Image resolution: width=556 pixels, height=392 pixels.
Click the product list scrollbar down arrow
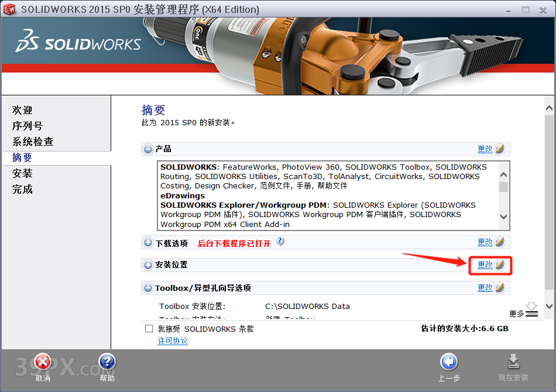tap(503, 217)
